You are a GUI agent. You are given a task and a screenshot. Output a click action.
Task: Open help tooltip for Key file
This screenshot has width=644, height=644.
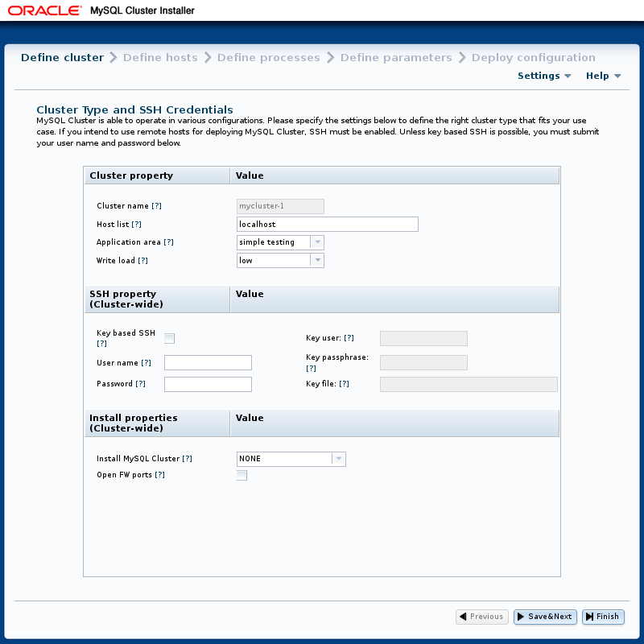(x=344, y=384)
